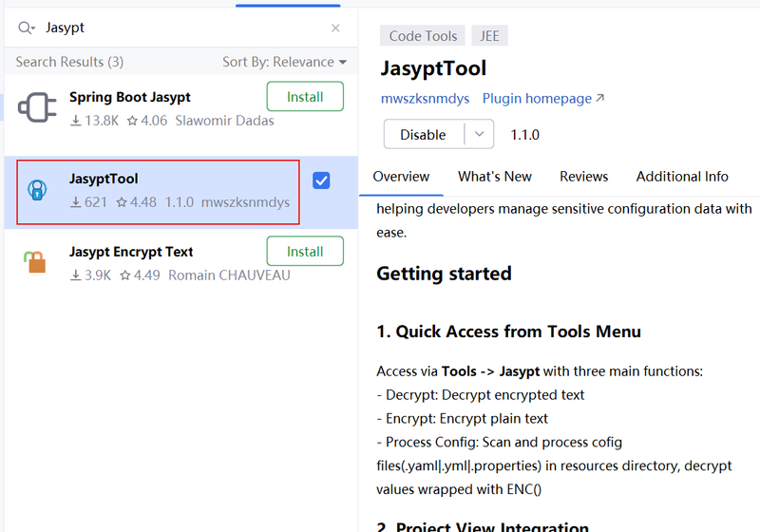Clear the Jasypt search text
The height and width of the screenshot is (532, 760).
335,28
